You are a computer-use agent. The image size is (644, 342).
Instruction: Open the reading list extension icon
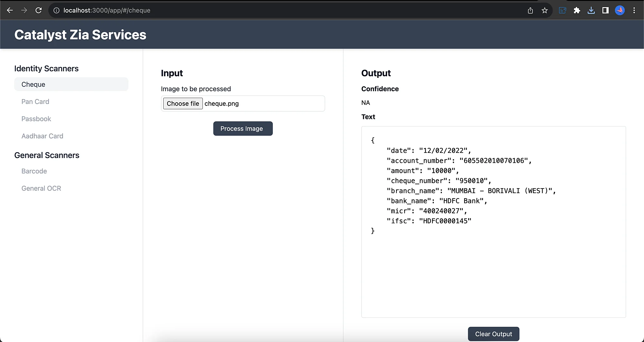[x=563, y=10]
